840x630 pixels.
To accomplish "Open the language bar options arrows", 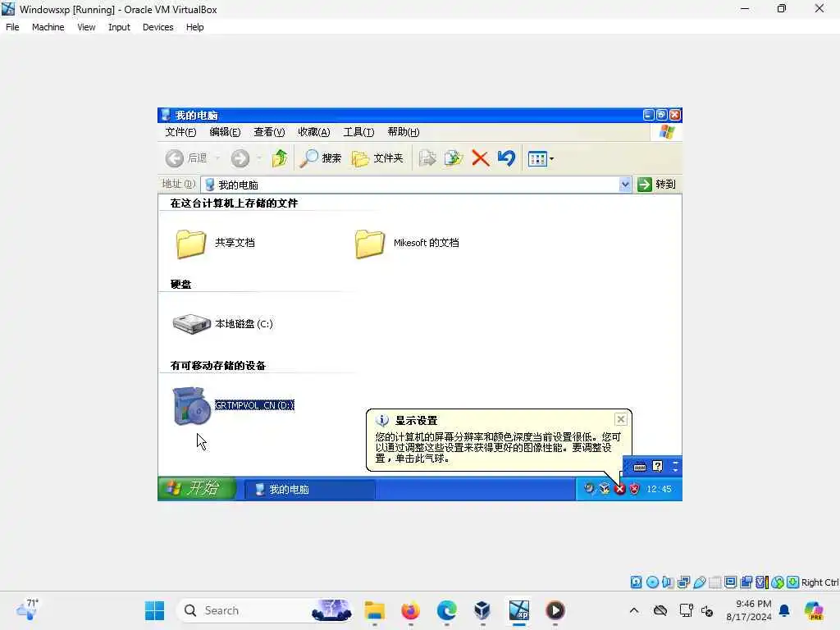I will click(675, 467).
